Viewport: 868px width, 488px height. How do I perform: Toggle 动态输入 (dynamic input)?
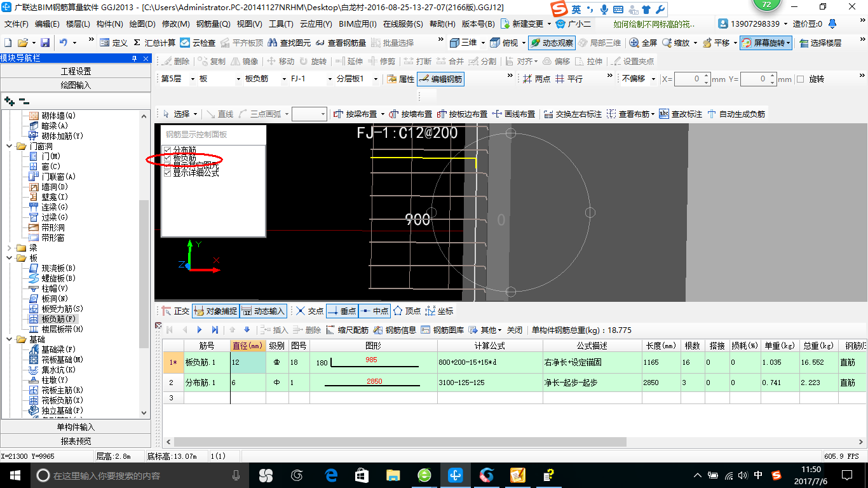pos(264,311)
